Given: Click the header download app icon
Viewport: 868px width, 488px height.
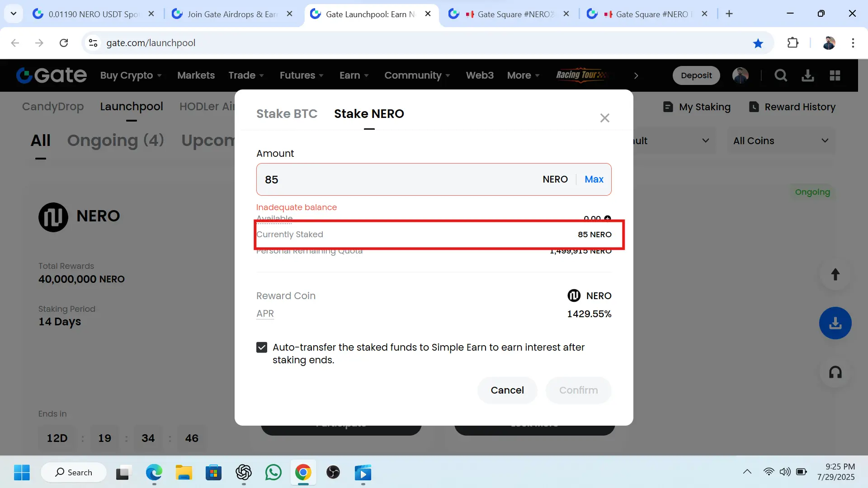Looking at the screenshot, I should [x=808, y=75].
